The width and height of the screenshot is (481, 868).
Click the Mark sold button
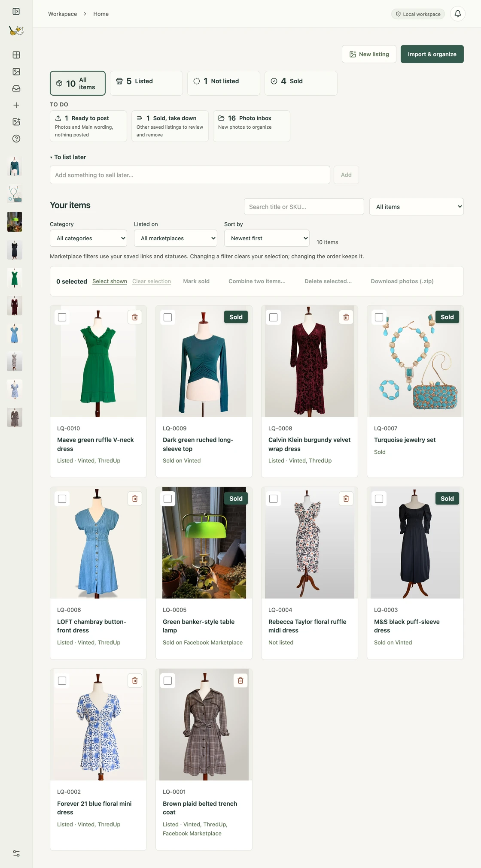(x=196, y=281)
